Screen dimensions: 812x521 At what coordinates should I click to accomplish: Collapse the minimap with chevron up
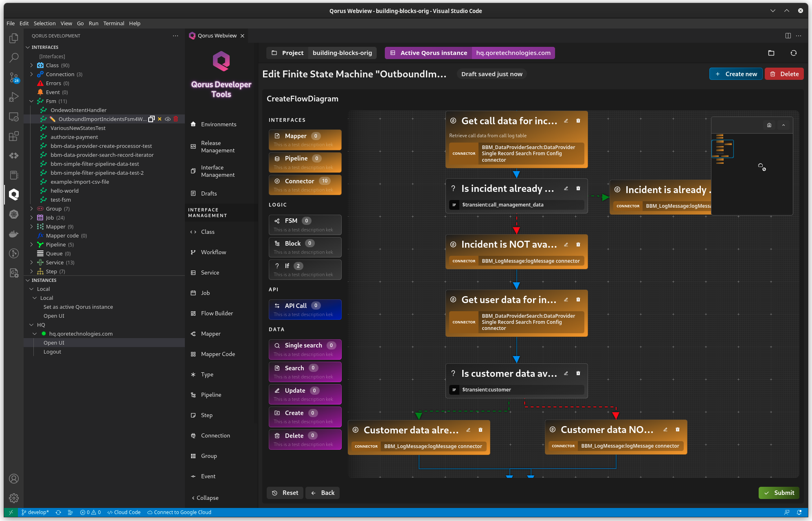783,125
